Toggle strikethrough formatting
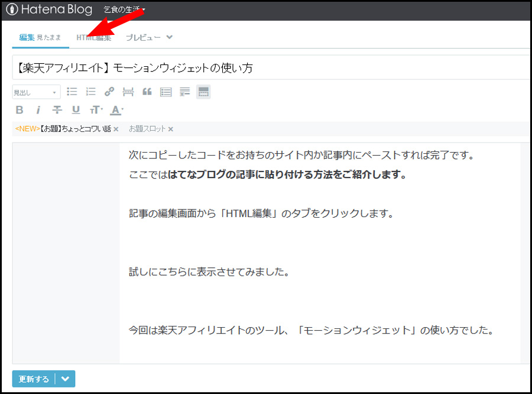The height and width of the screenshot is (394, 532). (57, 110)
